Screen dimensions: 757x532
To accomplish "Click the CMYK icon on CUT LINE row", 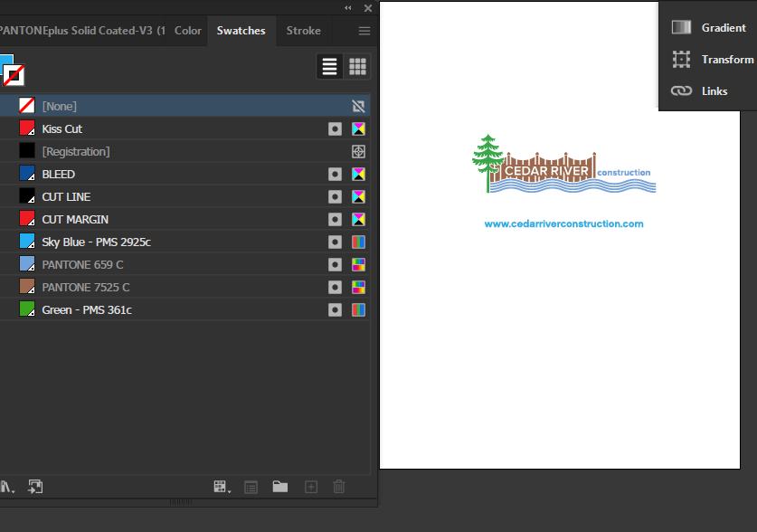I will click(x=358, y=197).
